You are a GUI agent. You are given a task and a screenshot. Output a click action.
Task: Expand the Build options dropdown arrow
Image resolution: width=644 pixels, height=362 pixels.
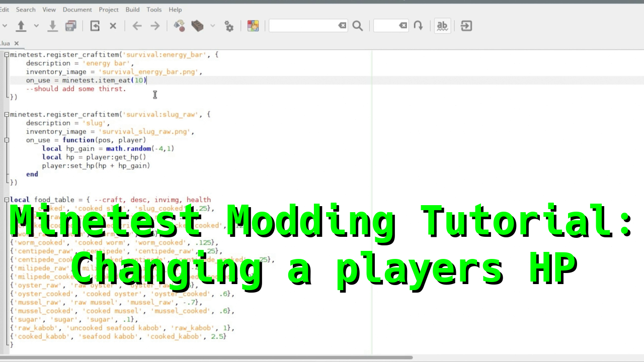coord(212,26)
